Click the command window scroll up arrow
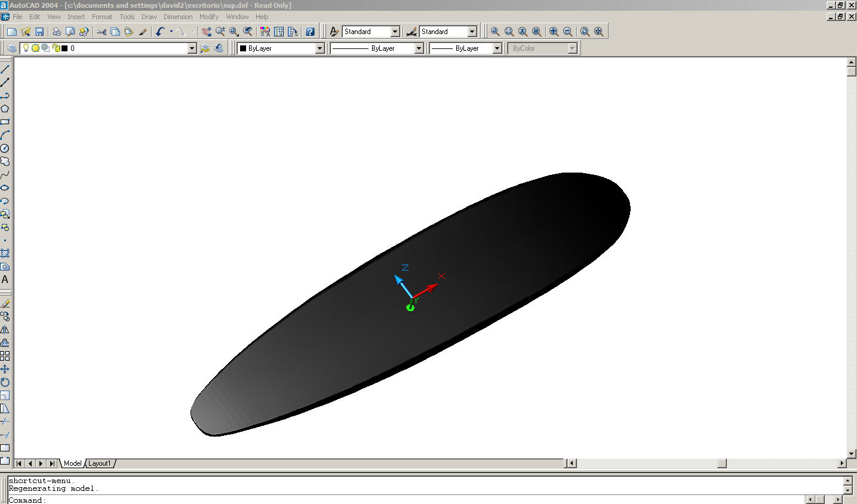Screen dimensions: 857x504 (x=847, y=481)
